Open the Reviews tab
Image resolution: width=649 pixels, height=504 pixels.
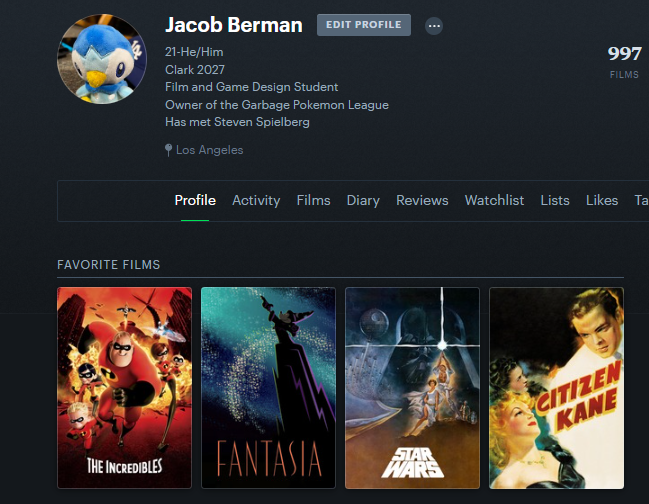pyautogui.click(x=422, y=200)
